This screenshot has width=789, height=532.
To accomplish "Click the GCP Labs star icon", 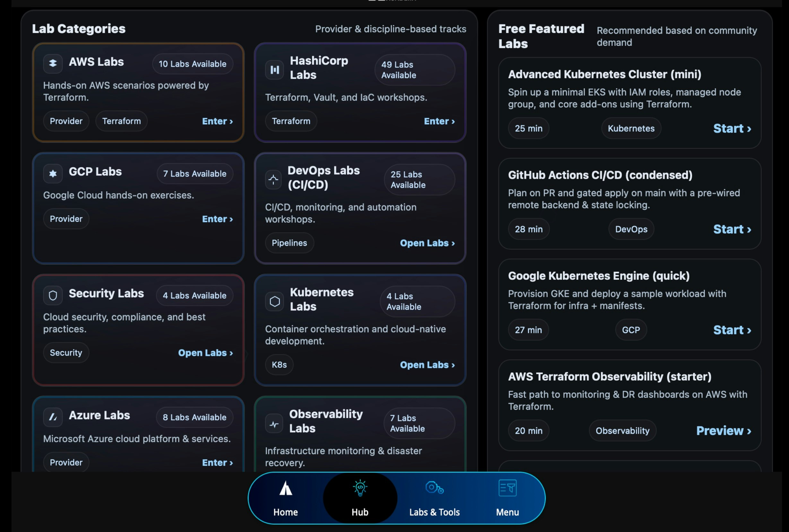I will click(53, 173).
